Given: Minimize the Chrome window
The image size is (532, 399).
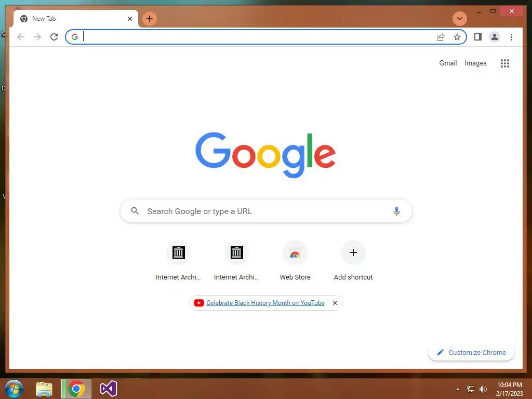Looking at the screenshot, I should point(479,11).
